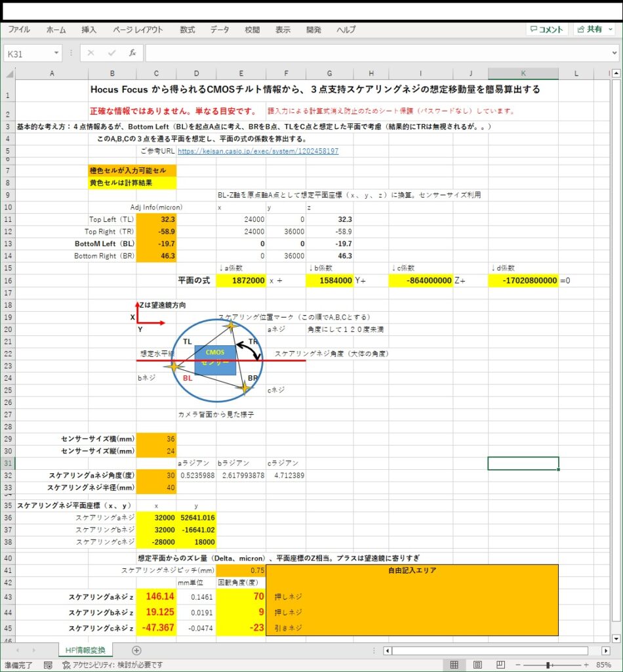Select the a係数 cell 1872000
The image size is (623, 672).
241,281
